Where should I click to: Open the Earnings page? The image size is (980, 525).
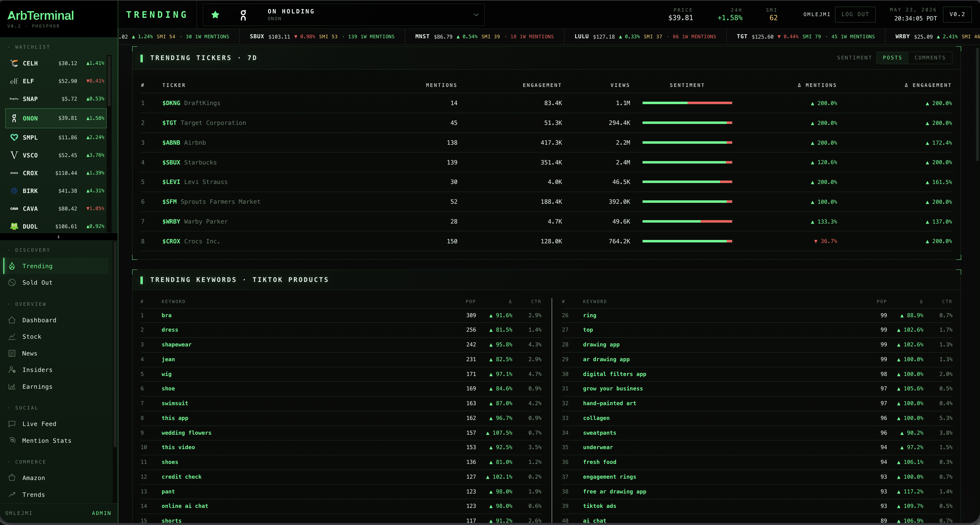pos(56,386)
